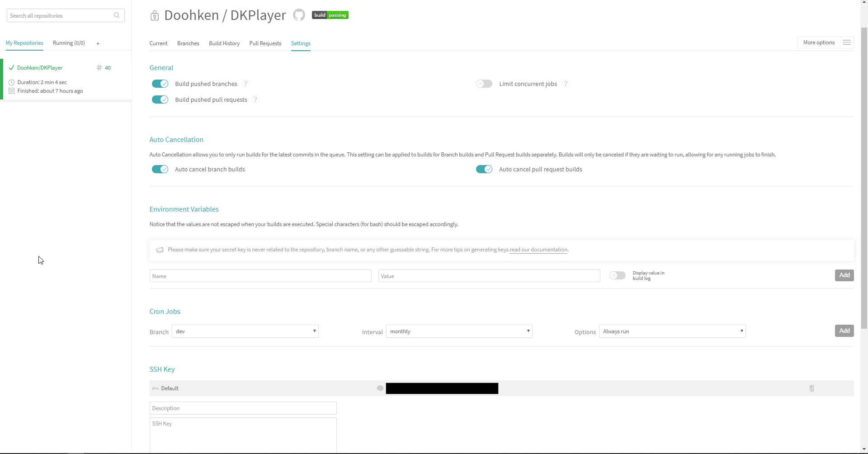This screenshot has width=868, height=454.
Task: Click the calendar icon beside Finished
Action: 12,91
